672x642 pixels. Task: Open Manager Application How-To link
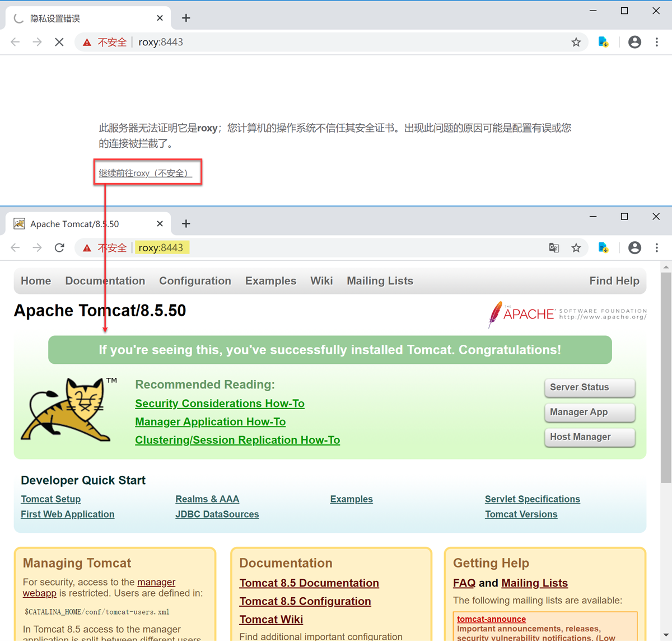click(210, 422)
